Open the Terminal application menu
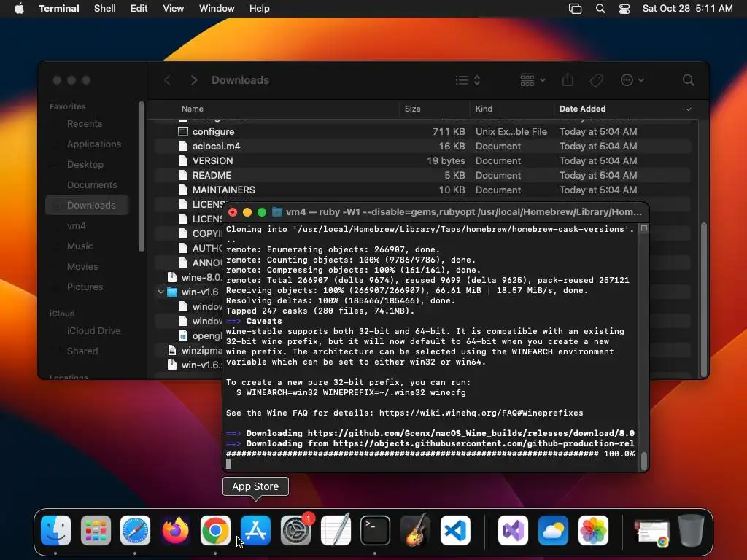Image resolution: width=747 pixels, height=560 pixels. point(59,8)
